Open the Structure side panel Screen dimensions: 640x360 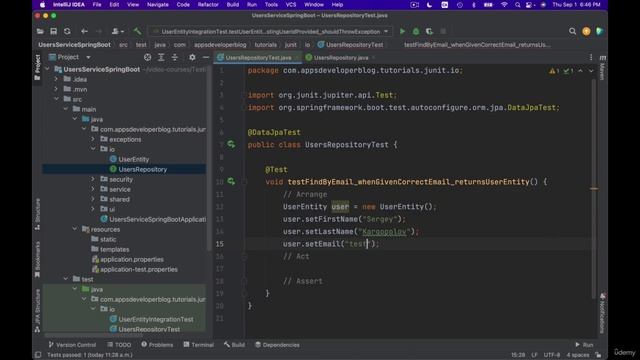pyautogui.click(x=37, y=214)
